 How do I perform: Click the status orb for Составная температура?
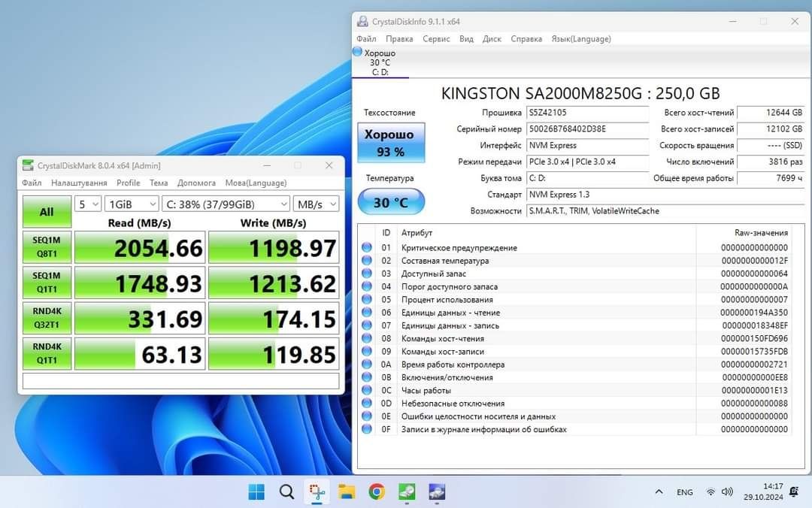pos(367,261)
